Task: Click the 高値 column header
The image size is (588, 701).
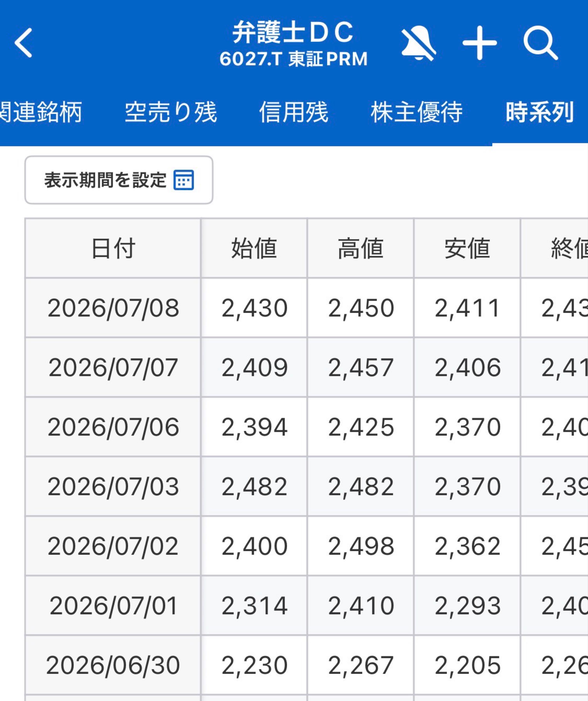Action: point(361,248)
